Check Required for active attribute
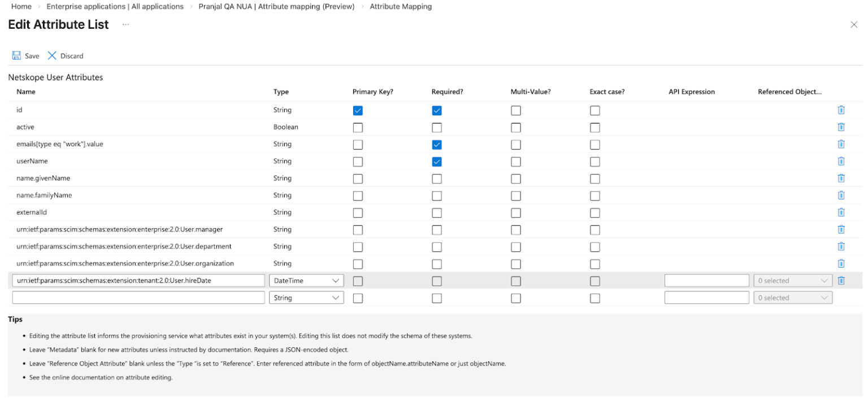This screenshot has width=868, height=415. coord(437,128)
